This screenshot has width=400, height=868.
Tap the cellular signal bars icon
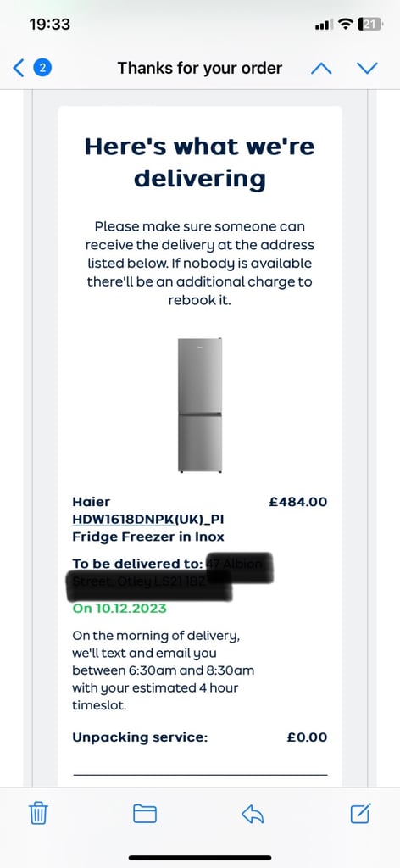(x=323, y=25)
